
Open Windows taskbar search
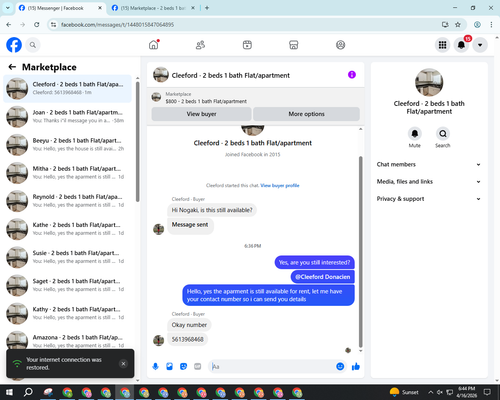click(28, 392)
